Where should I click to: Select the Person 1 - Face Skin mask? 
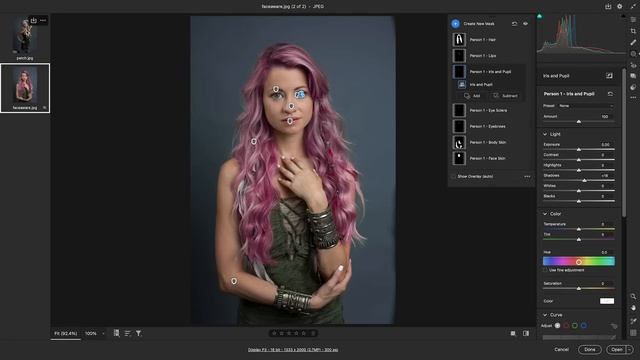coord(489,158)
